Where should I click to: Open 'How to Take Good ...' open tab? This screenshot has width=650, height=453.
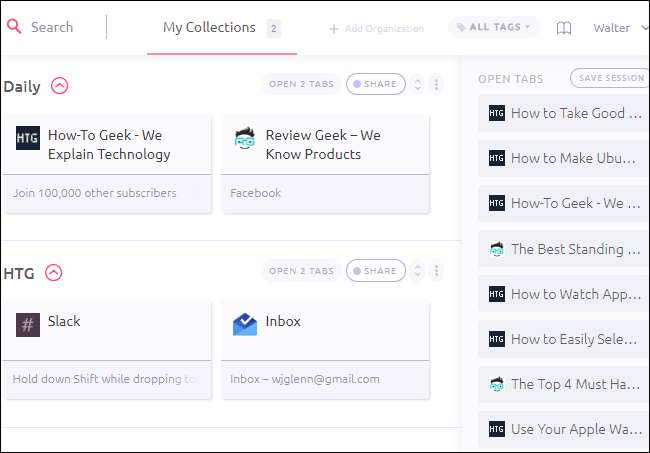point(564,113)
